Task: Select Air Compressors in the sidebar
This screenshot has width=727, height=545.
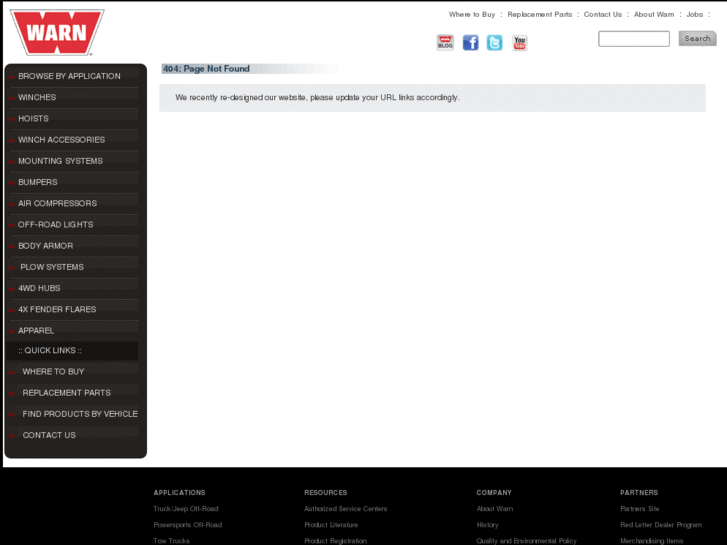Action: pyautogui.click(x=57, y=204)
